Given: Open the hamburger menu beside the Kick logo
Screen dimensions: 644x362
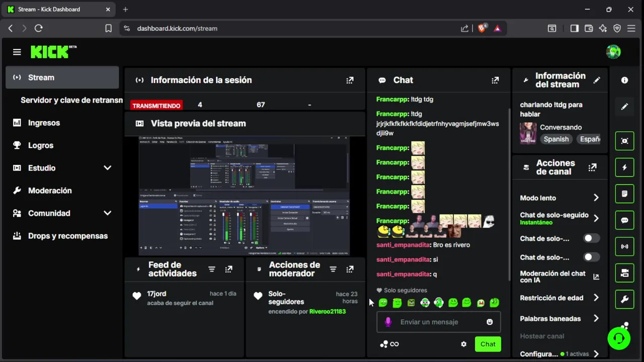Looking at the screenshot, I should tap(17, 52).
